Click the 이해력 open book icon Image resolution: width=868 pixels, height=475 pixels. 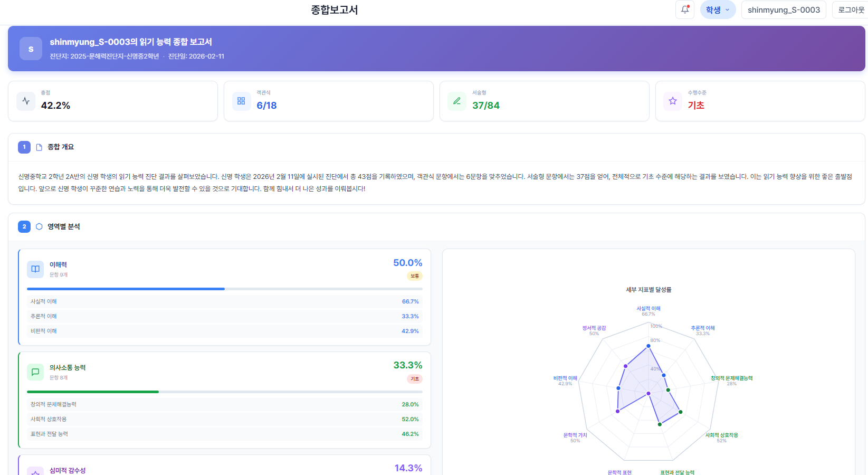click(x=35, y=269)
